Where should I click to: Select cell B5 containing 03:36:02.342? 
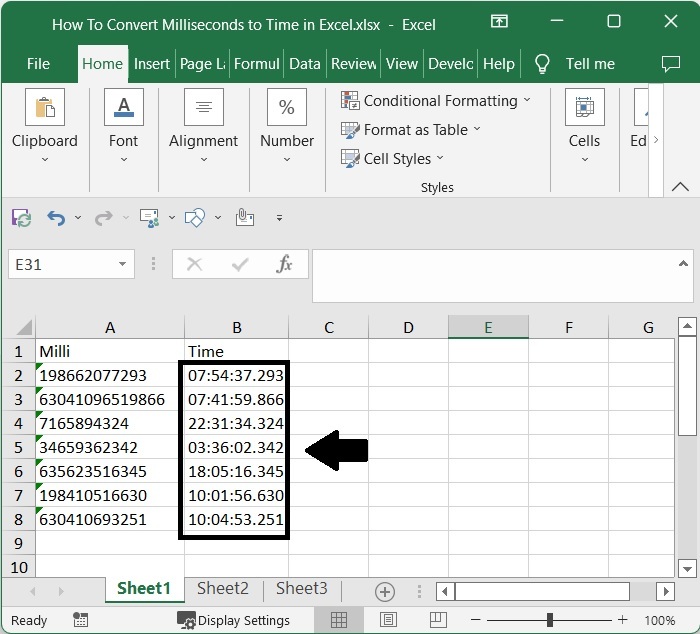pos(235,447)
